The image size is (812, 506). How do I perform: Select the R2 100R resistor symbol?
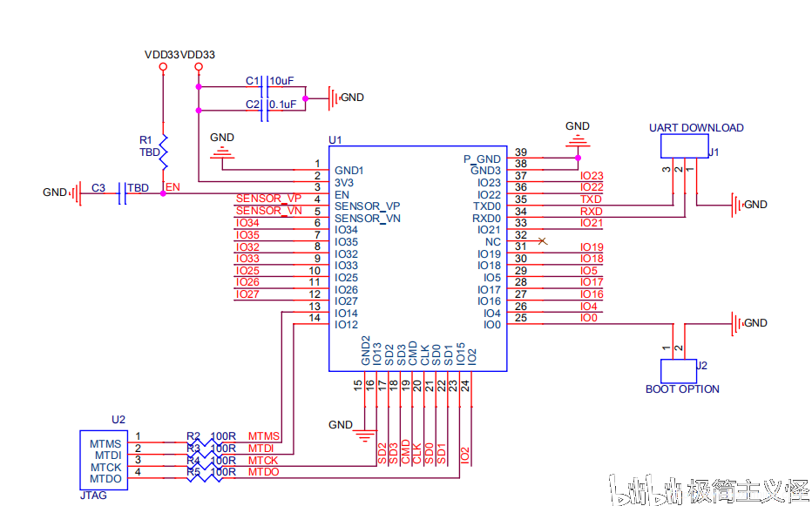[205, 442]
